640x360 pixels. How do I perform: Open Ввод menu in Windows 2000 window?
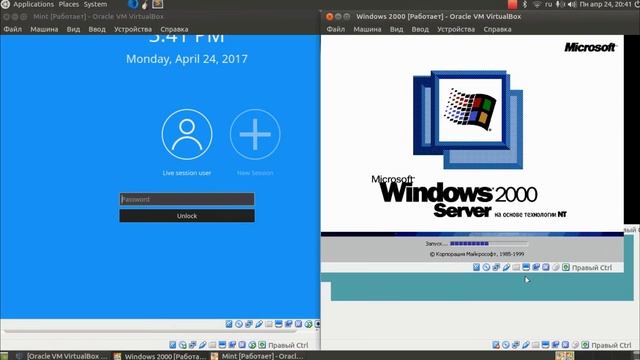pyautogui.click(x=420, y=29)
